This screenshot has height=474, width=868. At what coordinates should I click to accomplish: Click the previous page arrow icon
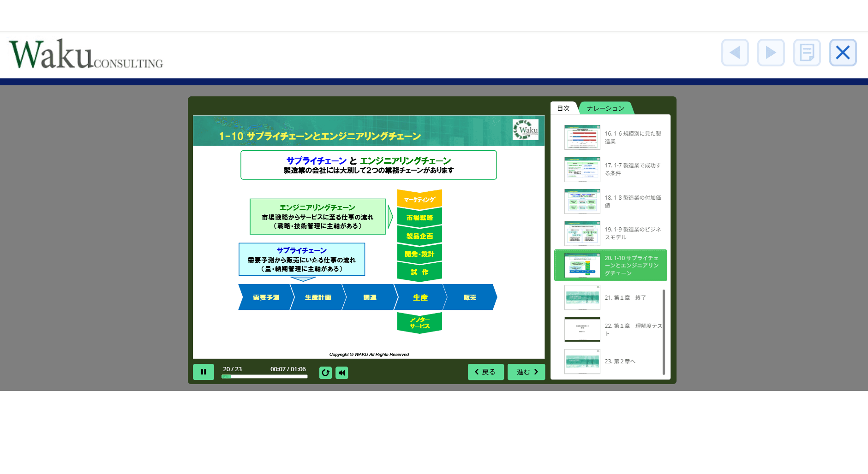735,53
